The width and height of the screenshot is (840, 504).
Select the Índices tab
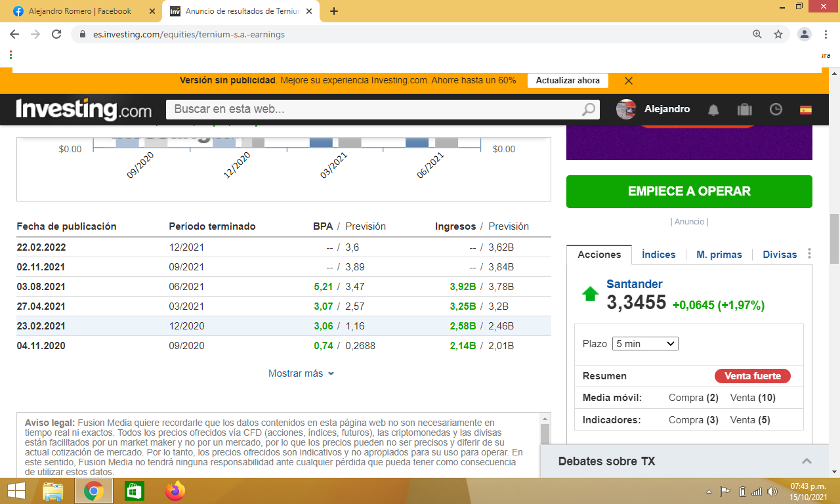658,255
